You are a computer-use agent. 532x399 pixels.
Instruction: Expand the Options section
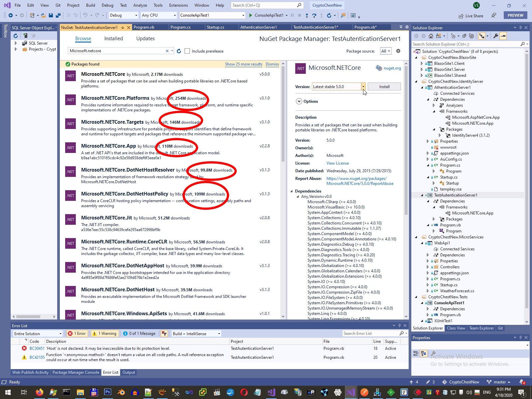299,101
